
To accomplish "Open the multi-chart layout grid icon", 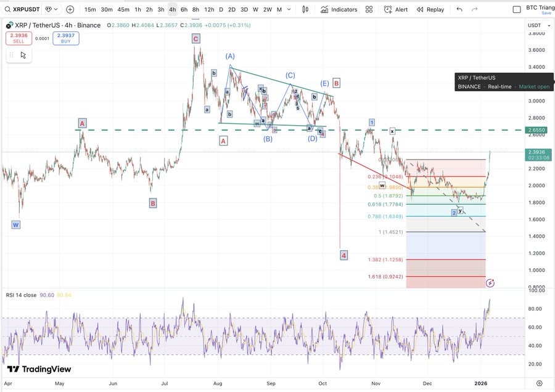I will click(x=369, y=9).
